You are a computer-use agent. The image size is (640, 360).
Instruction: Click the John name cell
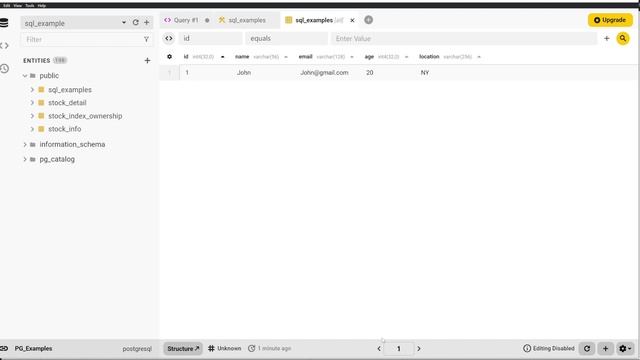tap(244, 73)
